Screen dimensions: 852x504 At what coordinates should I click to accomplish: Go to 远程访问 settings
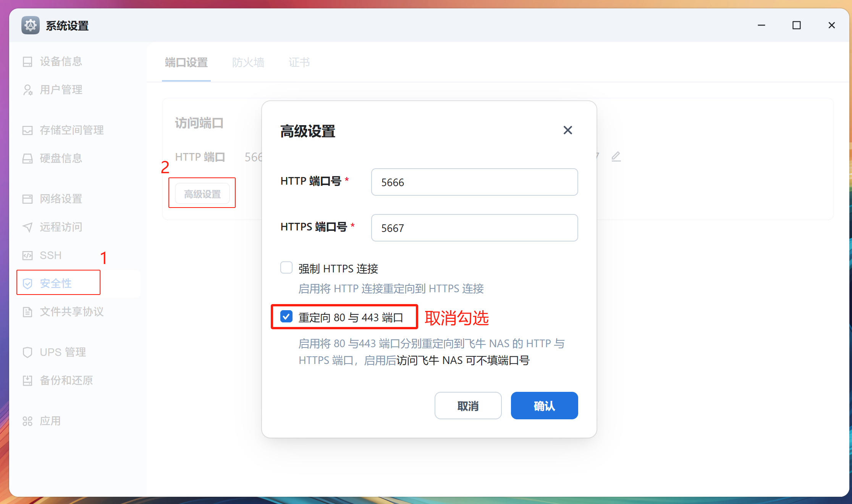[x=60, y=227]
